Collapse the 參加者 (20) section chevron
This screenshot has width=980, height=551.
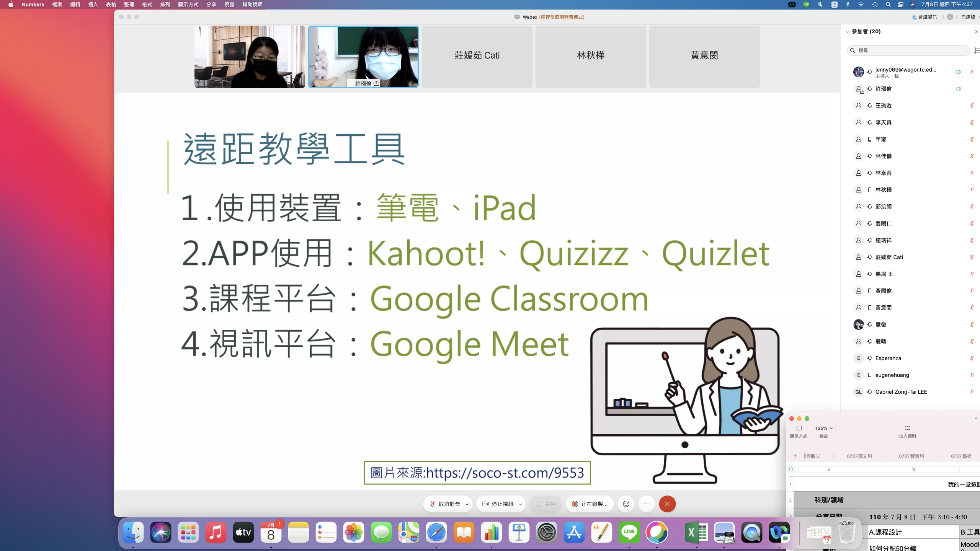[847, 32]
